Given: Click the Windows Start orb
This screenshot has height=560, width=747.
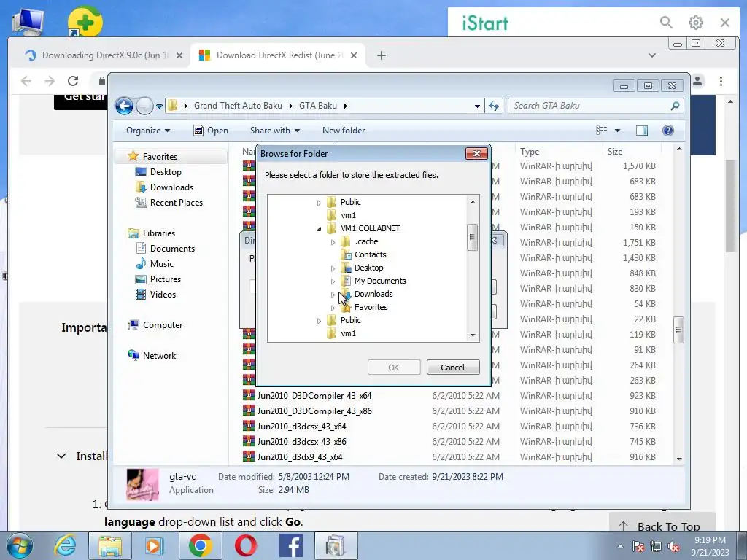Looking at the screenshot, I should click(x=20, y=545).
